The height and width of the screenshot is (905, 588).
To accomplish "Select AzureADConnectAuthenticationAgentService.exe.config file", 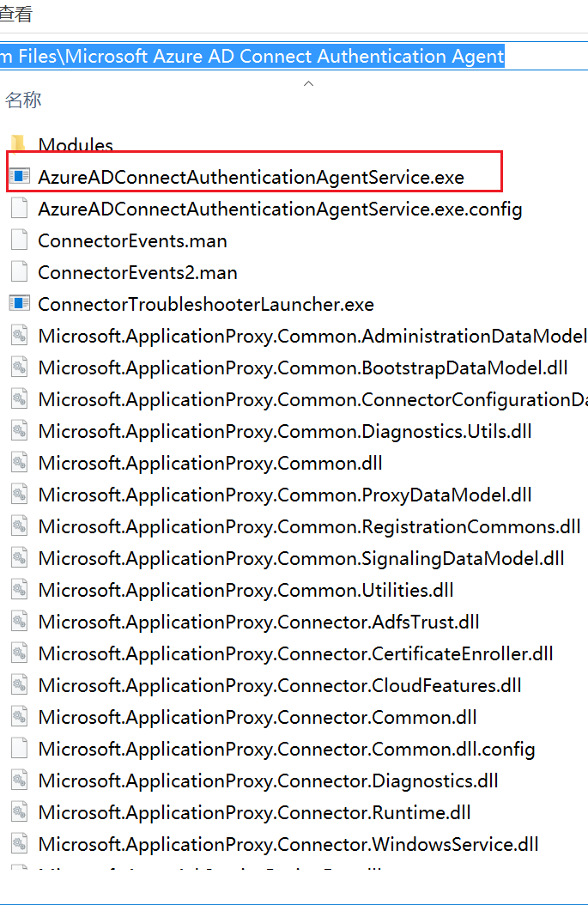I will [x=280, y=209].
